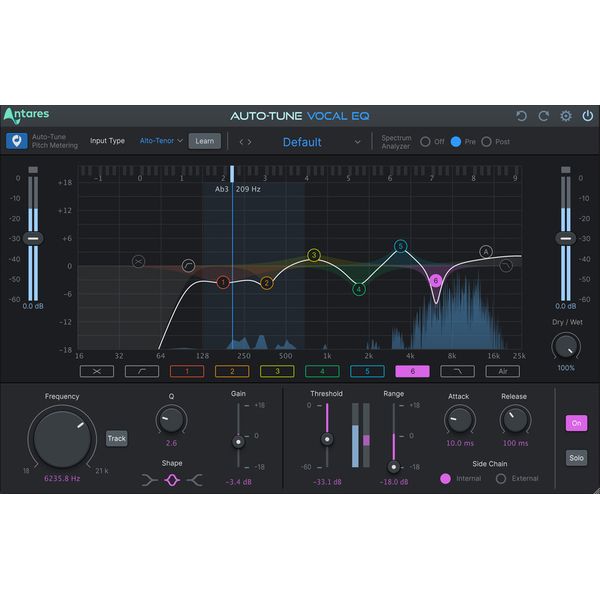
Task: Open the settings gear icon
Action: (x=566, y=116)
